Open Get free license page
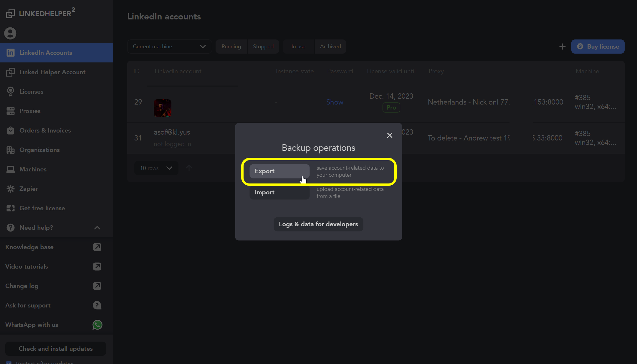 pos(57,208)
